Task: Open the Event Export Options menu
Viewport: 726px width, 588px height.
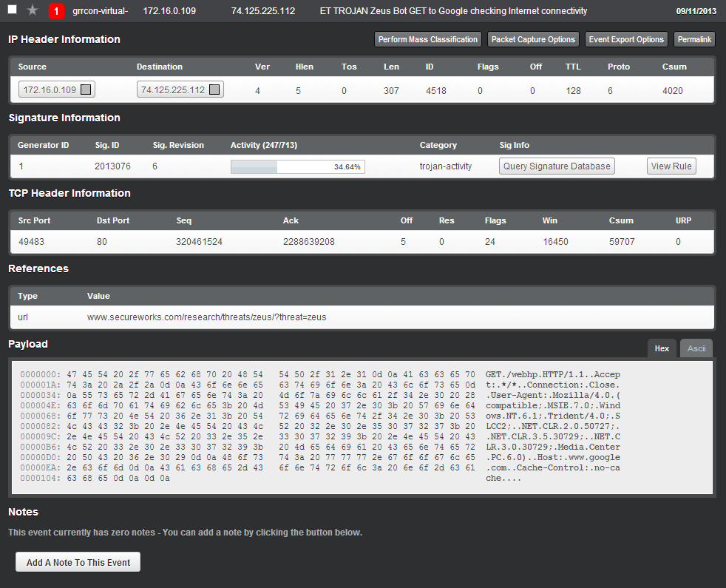Action: click(626, 39)
